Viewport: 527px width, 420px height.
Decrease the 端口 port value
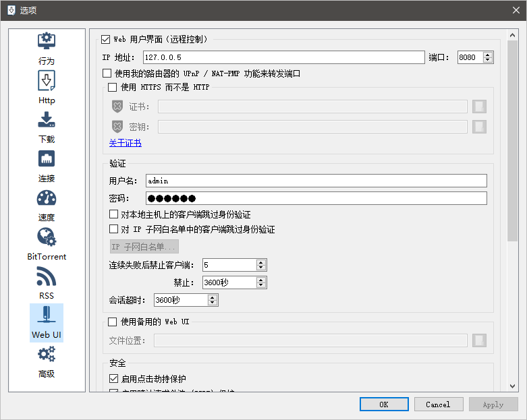tap(488, 60)
